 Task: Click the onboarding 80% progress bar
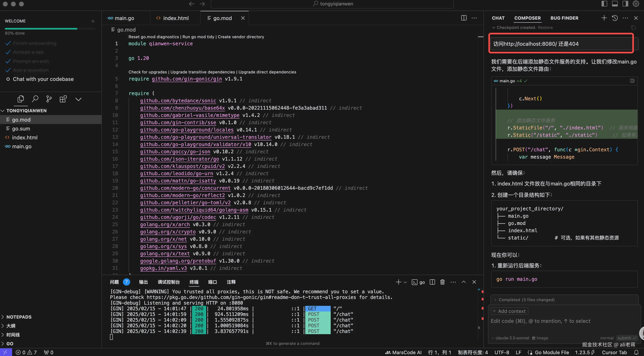coord(50,29)
